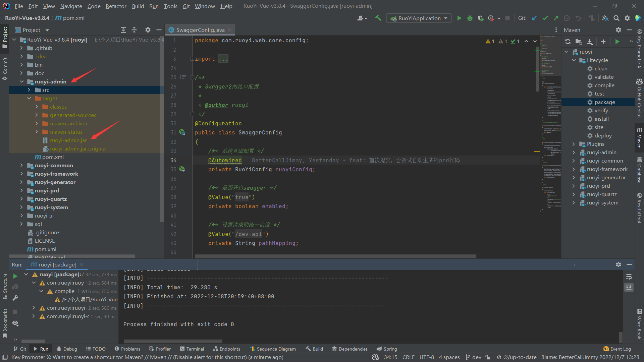Run RuoYiApplication with the green play icon

coord(459,18)
